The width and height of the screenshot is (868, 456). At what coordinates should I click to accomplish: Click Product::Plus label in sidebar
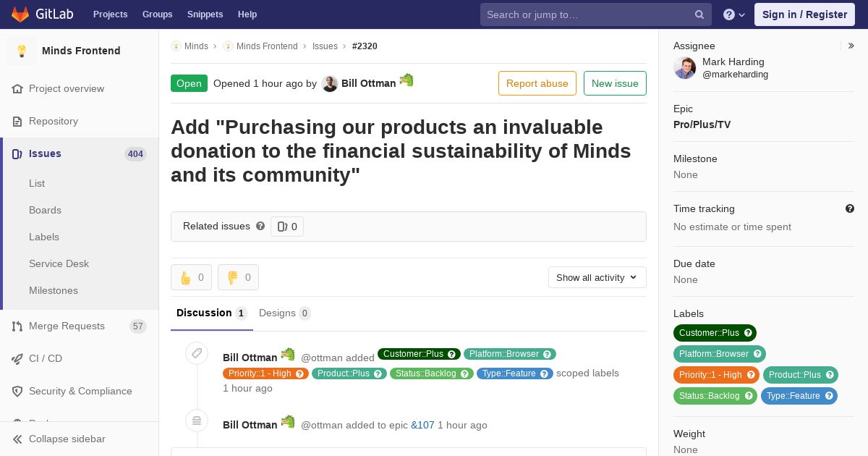(800, 375)
